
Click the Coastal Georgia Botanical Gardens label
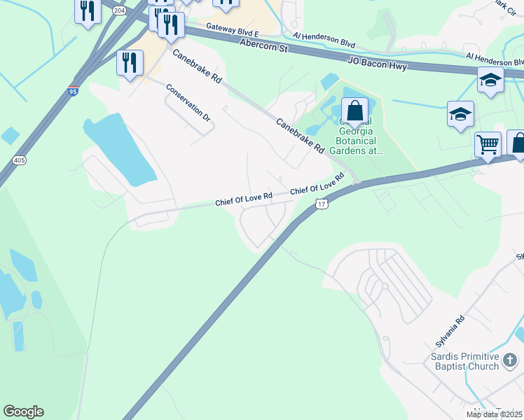pyautogui.click(x=356, y=136)
